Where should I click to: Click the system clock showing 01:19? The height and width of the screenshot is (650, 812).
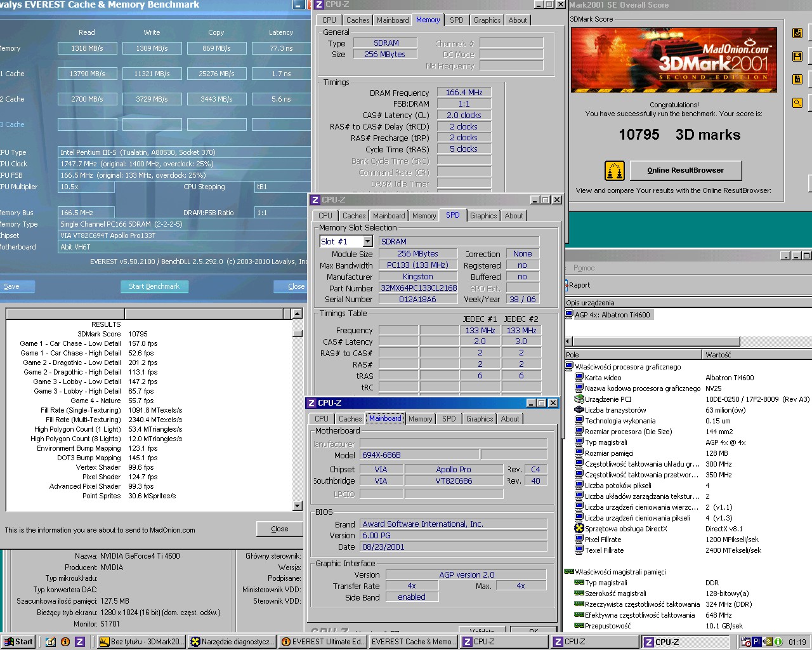pos(797,642)
